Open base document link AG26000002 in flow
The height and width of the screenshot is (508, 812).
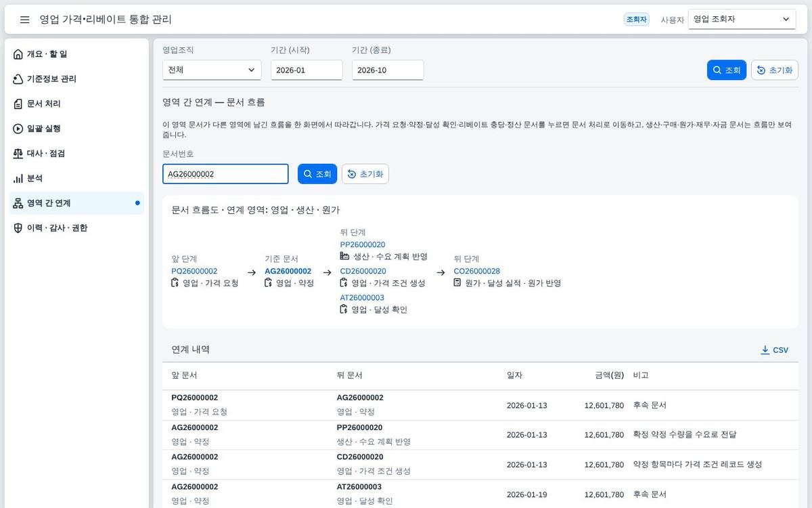pos(288,271)
